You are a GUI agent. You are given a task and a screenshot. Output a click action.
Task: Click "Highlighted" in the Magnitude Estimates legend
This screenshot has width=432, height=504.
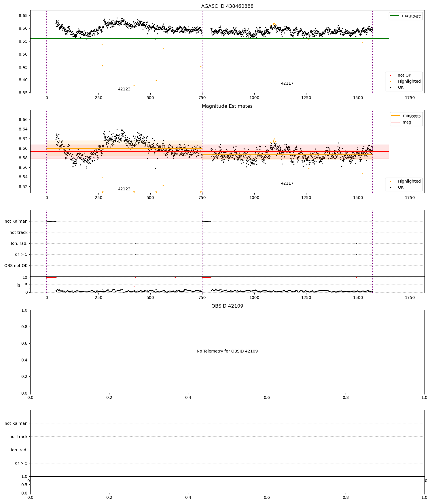tap(409, 181)
